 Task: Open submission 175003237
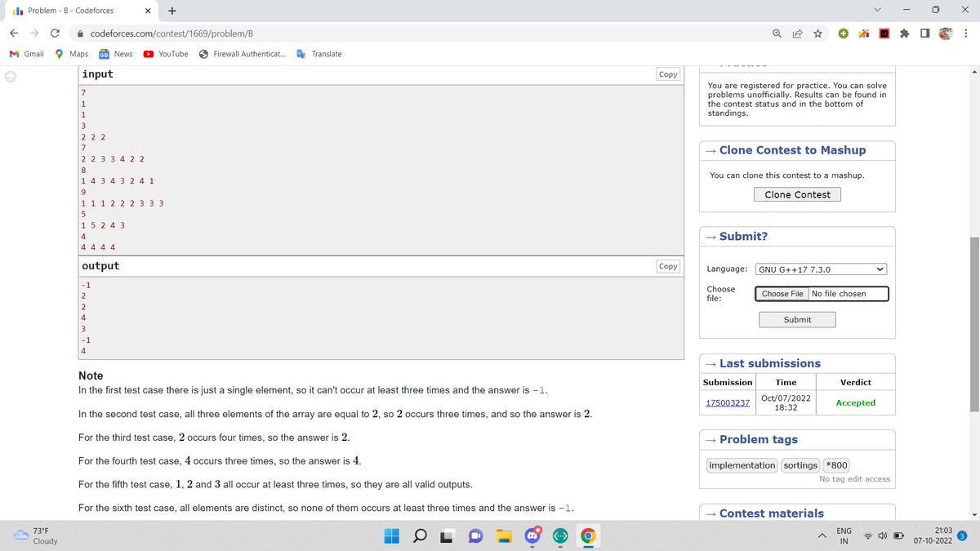coord(727,402)
